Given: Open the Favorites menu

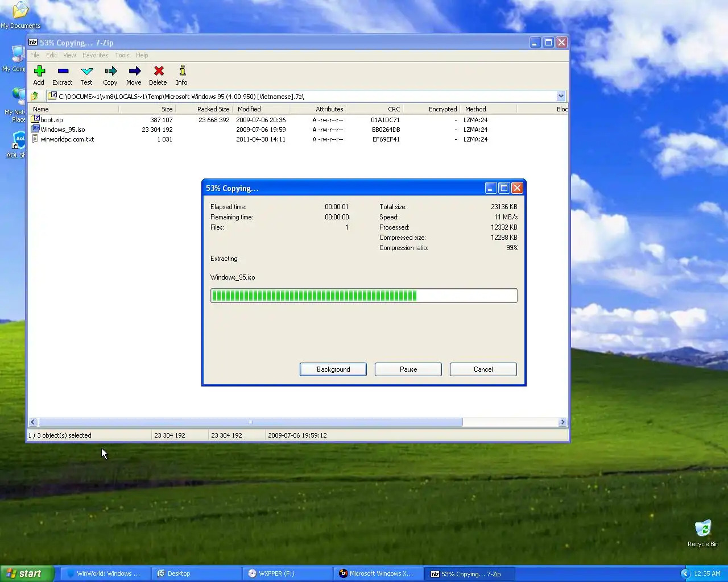Looking at the screenshot, I should (x=95, y=55).
